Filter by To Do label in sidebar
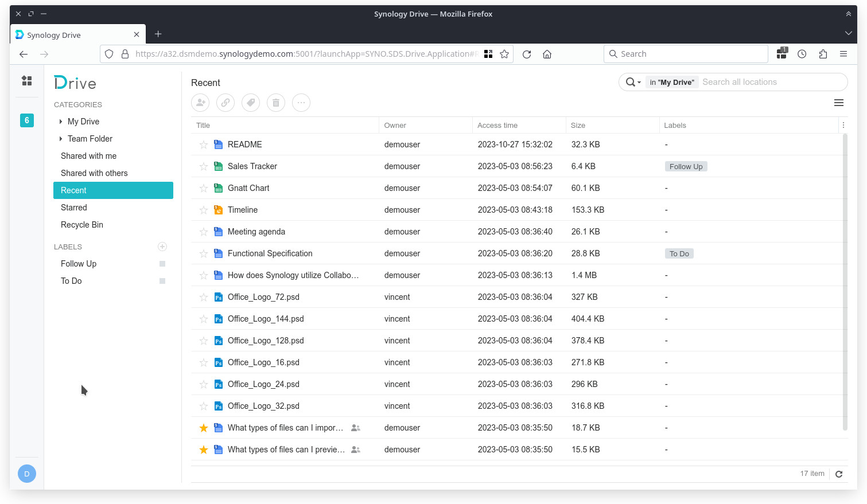This screenshot has width=867, height=504. pyautogui.click(x=71, y=281)
